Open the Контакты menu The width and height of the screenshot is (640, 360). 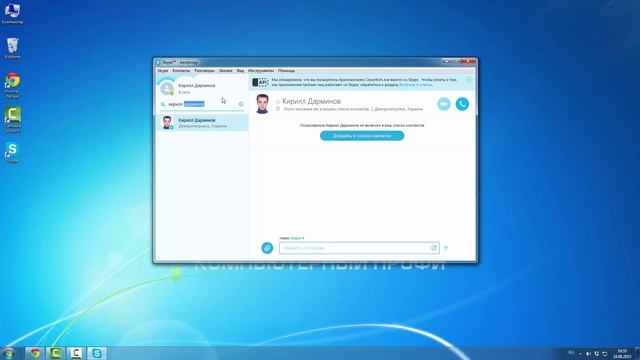181,71
